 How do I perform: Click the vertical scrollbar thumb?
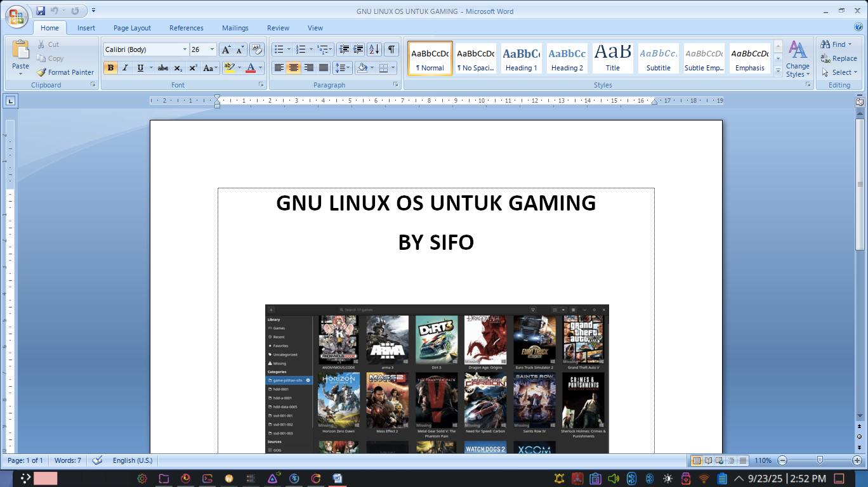tap(860, 184)
